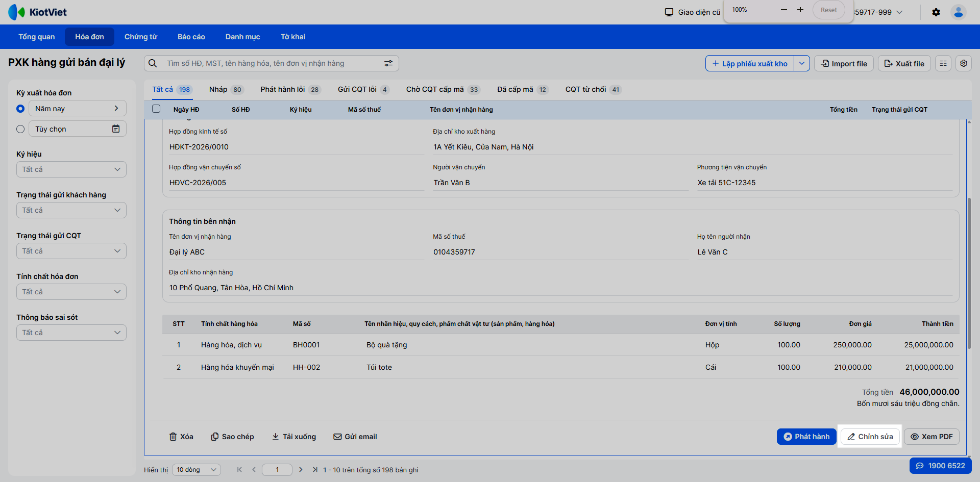
Task: Sort by Tổng tiền column header
Action: point(843,109)
